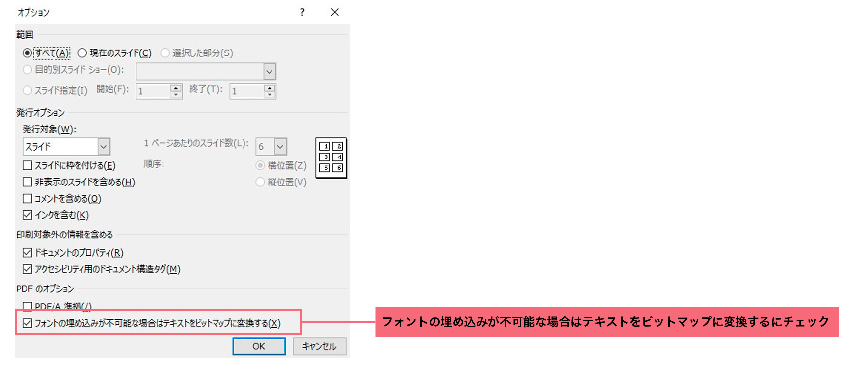Uncheck インクを含む(K) checkbox

click(27, 215)
